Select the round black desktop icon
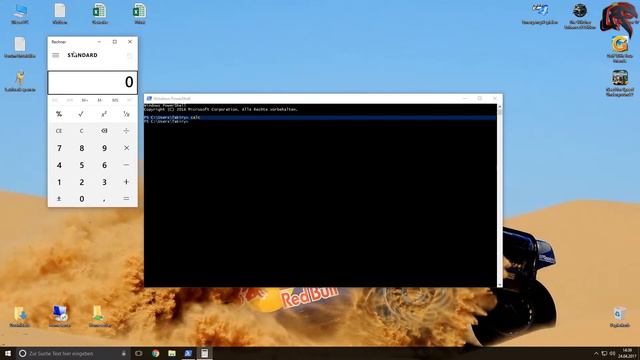640x360 pixels. 580,16
